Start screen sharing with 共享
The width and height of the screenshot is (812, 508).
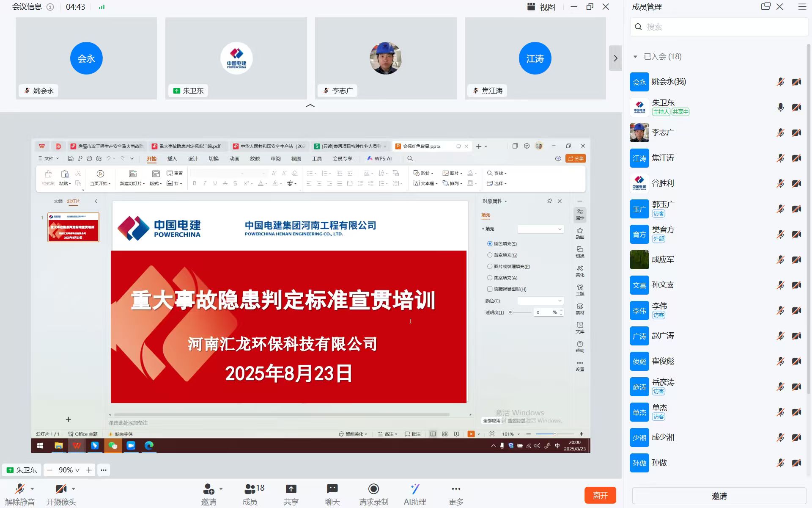coord(291,494)
